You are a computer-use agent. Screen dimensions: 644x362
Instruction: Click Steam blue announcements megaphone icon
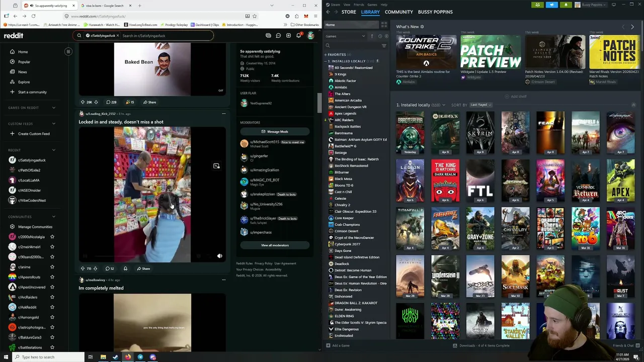click(552, 5)
